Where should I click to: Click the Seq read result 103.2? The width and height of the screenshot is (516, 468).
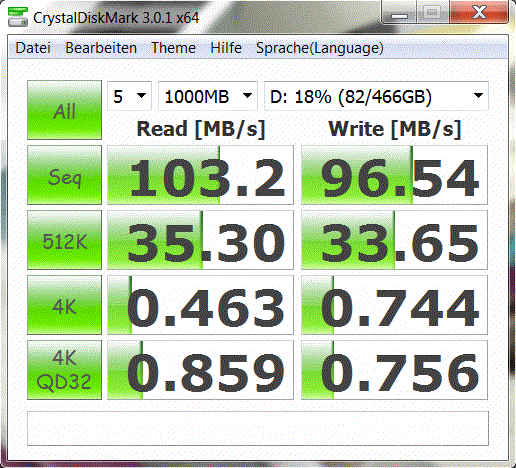200,175
